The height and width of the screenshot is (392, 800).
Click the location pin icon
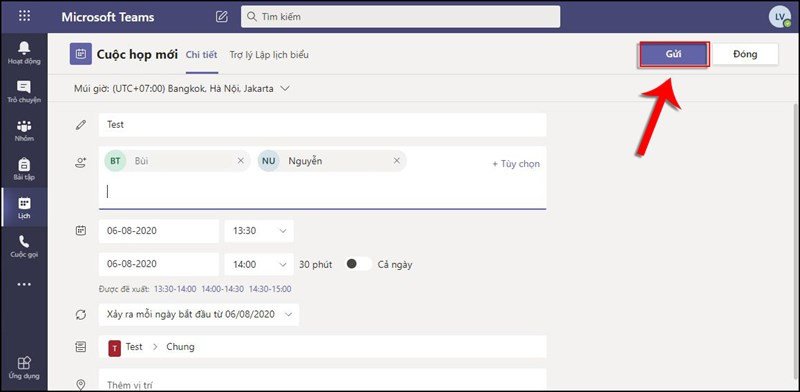(x=81, y=384)
